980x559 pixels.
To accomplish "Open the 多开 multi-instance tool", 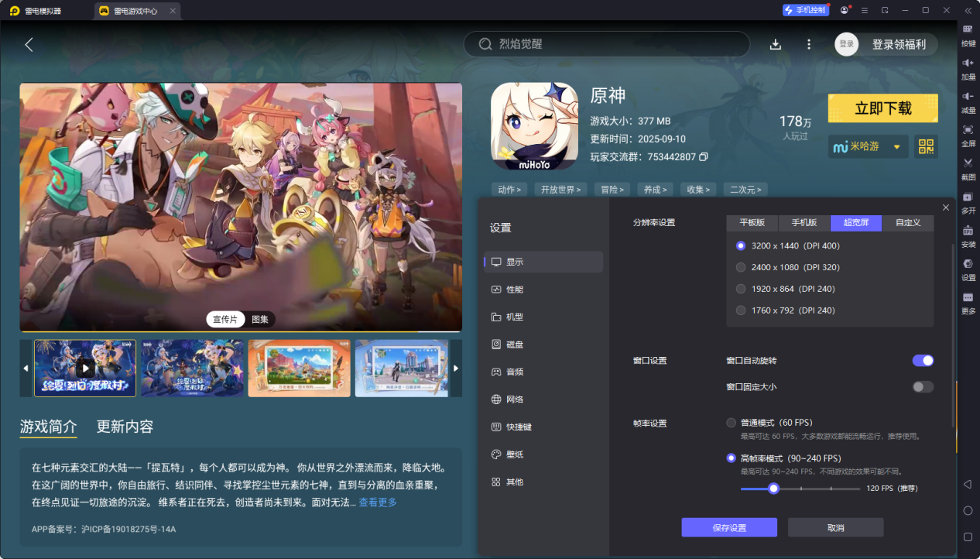I will coord(968,202).
